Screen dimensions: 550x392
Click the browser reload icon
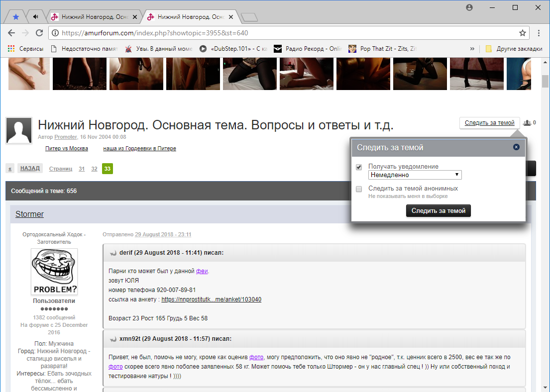click(x=39, y=33)
